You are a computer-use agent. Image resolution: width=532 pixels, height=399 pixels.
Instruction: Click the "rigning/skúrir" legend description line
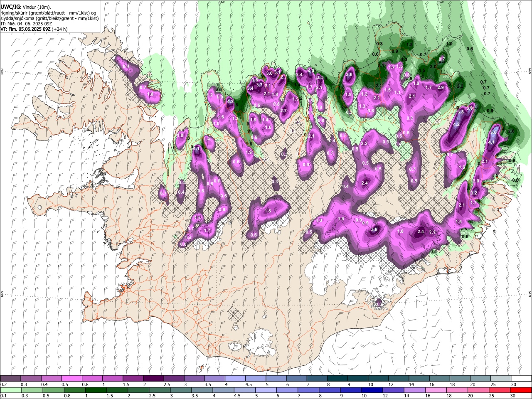click(48, 13)
